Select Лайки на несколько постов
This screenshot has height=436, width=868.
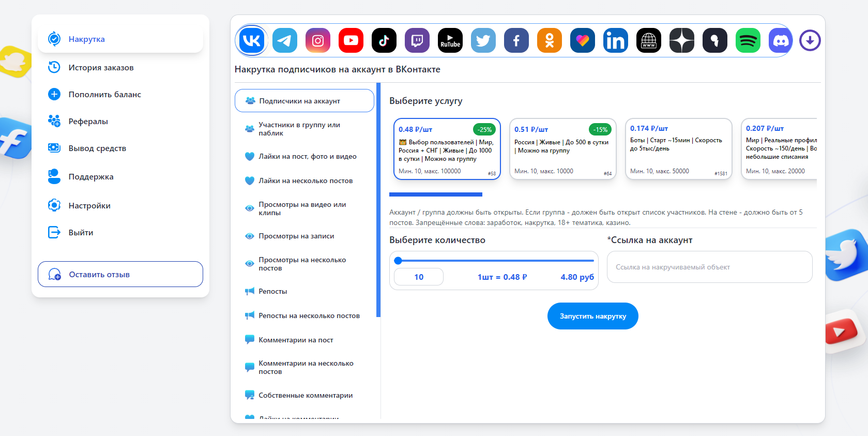(x=304, y=181)
